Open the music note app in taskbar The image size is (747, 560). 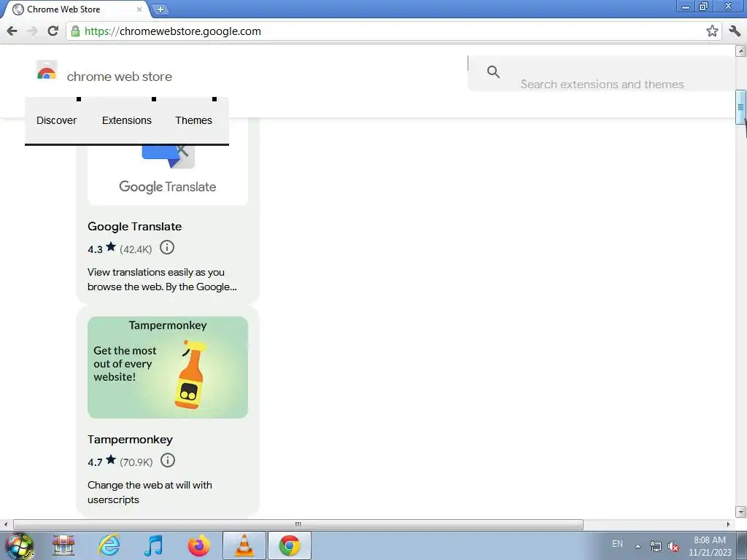click(x=153, y=545)
